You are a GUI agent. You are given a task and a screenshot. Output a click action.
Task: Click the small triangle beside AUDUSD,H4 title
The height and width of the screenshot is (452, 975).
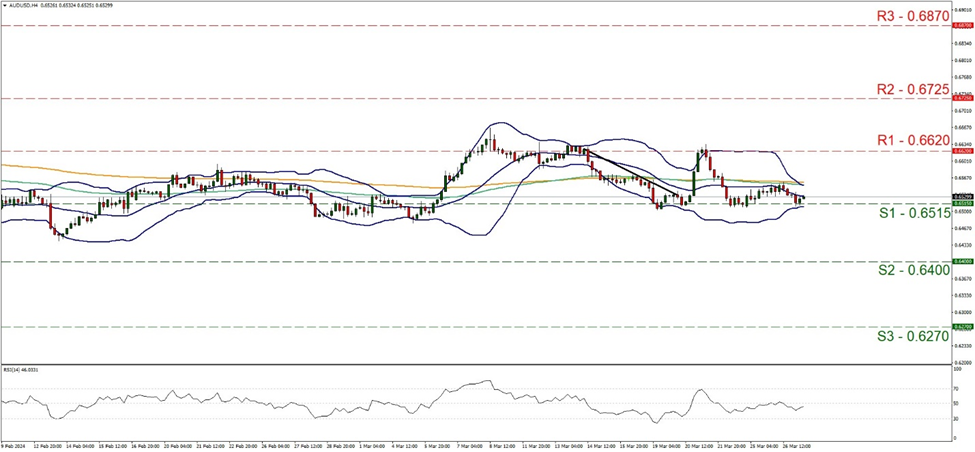pyautogui.click(x=4, y=4)
